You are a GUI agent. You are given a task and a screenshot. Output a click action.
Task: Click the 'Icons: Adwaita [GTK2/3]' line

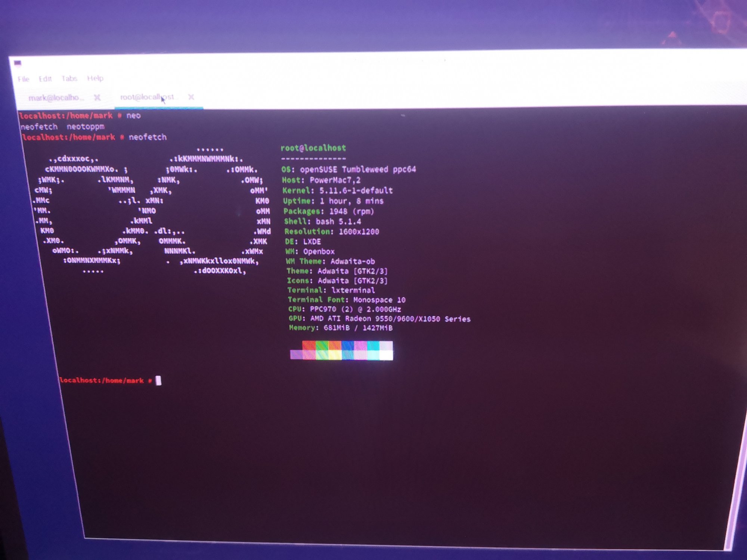338,281
